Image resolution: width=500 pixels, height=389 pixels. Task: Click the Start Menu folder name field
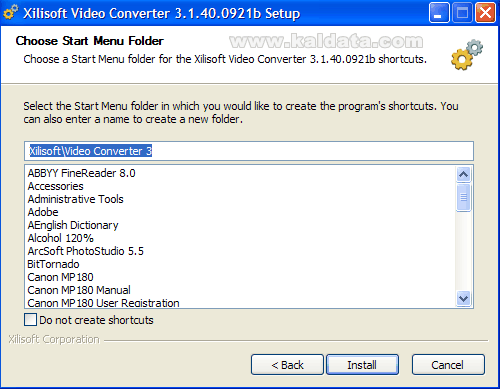point(249,151)
